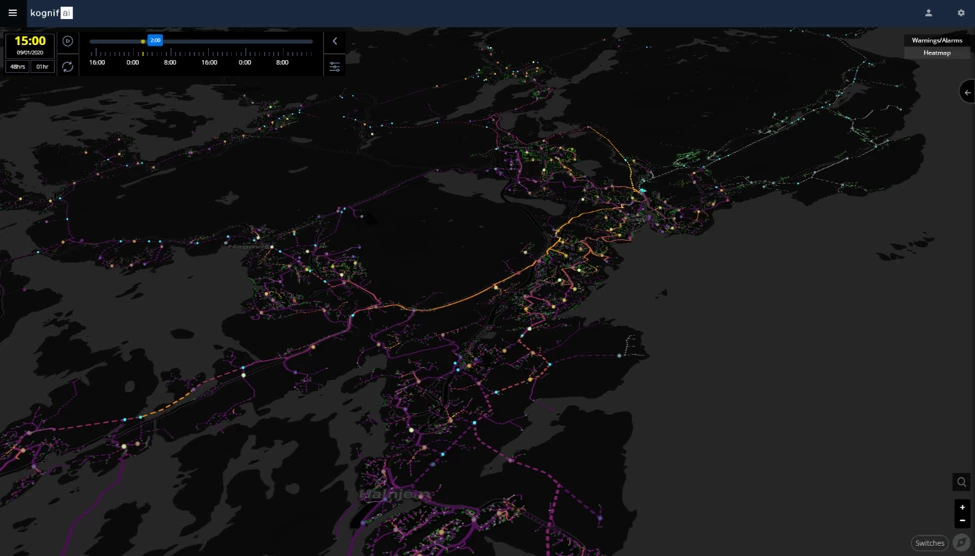Open the hamburger navigation menu

click(x=13, y=13)
